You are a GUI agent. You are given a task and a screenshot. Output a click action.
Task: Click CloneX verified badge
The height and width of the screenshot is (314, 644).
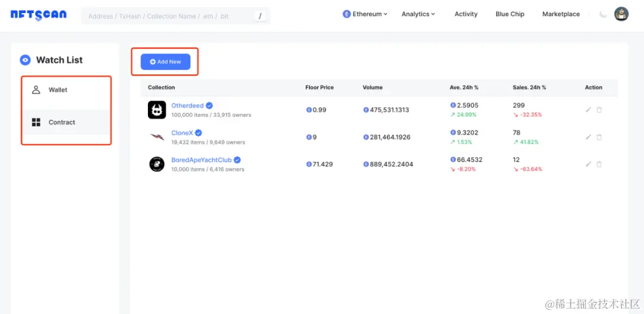(199, 133)
